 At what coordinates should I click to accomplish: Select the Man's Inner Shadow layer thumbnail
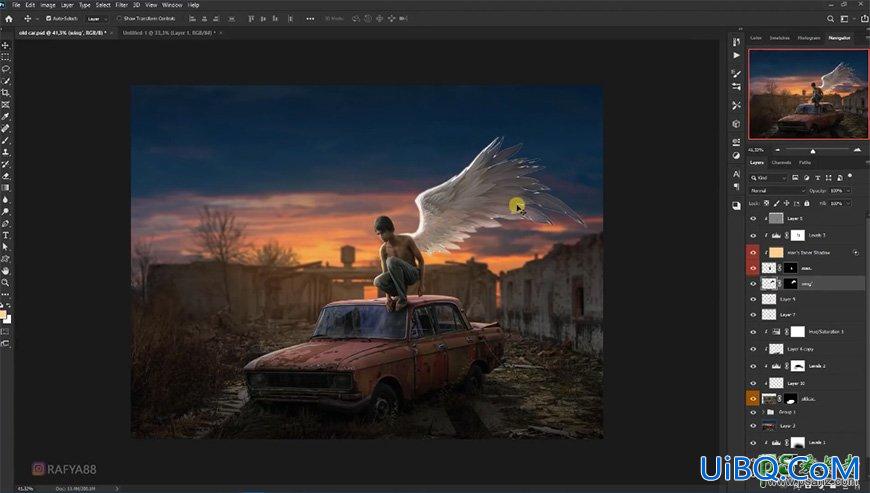click(776, 253)
